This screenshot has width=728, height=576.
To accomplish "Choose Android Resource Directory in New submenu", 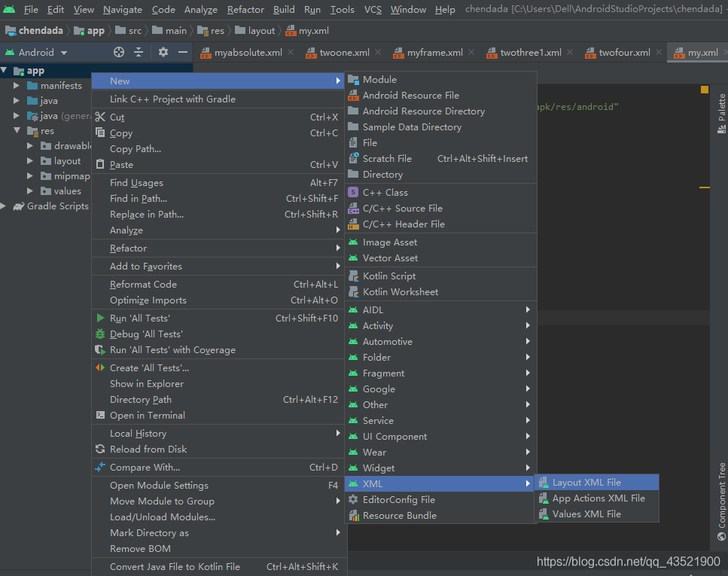I will tap(440, 111).
